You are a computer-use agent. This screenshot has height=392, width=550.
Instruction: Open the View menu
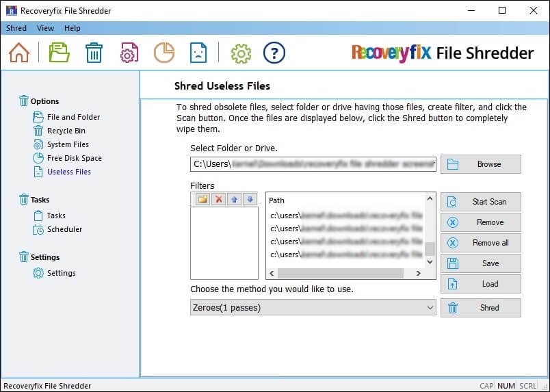pos(45,28)
